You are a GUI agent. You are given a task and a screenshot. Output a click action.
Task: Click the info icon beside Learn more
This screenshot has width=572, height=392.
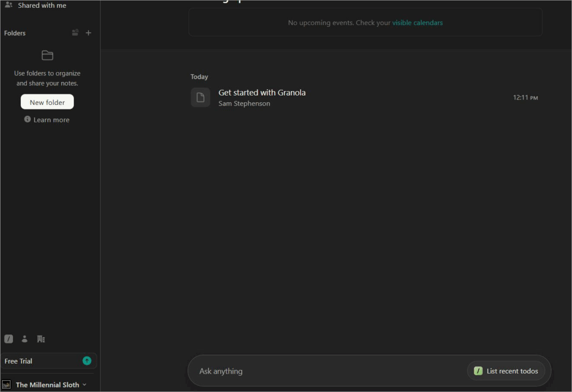coord(27,119)
